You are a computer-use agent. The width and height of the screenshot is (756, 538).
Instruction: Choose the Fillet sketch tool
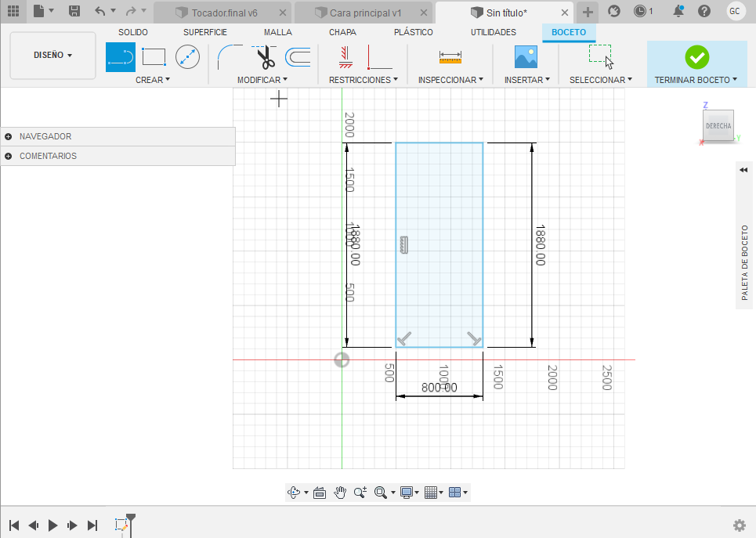[230, 56]
